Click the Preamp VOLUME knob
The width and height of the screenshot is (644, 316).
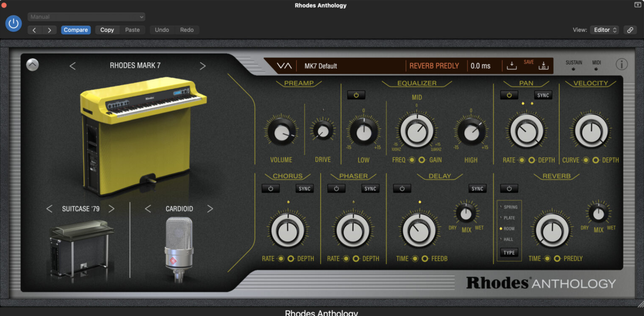pos(282,132)
